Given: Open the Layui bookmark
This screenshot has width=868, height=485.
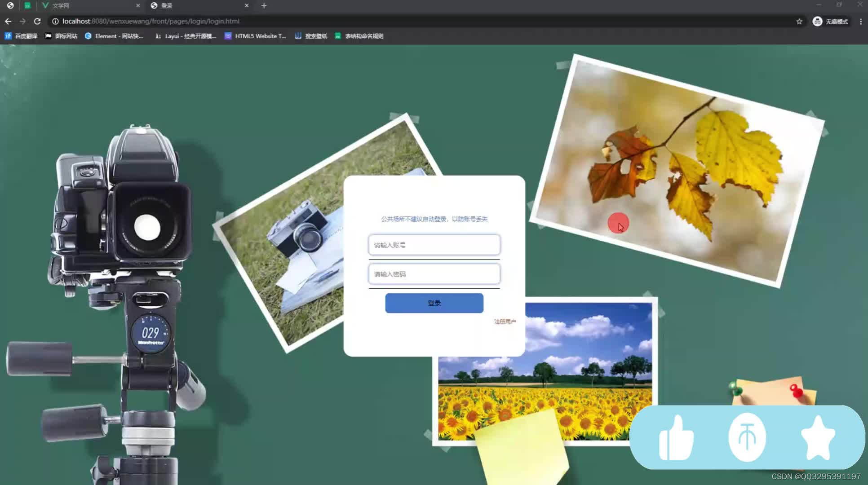Looking at the screenshot, I should tap(186, 36).
